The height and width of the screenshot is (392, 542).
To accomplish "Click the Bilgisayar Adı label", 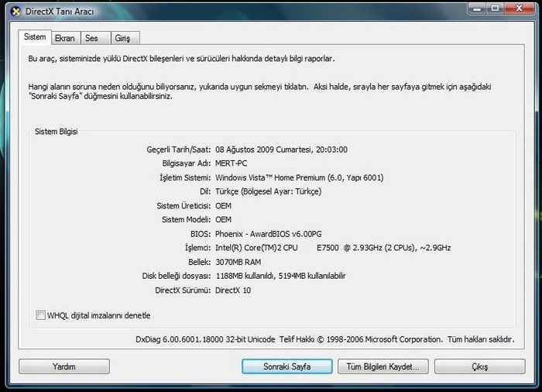I will coord(187,163).
